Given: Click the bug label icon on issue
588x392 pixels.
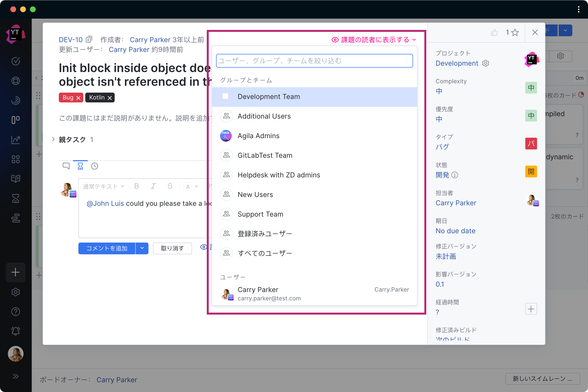Looking at the screenshot, I should pyautogui.click(x=71, y=98).
